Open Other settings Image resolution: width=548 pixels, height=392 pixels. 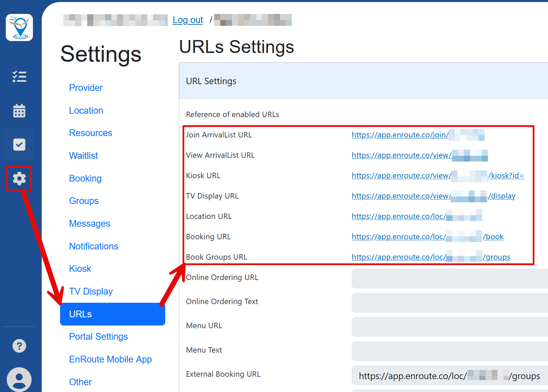click(x=80, y=382)
